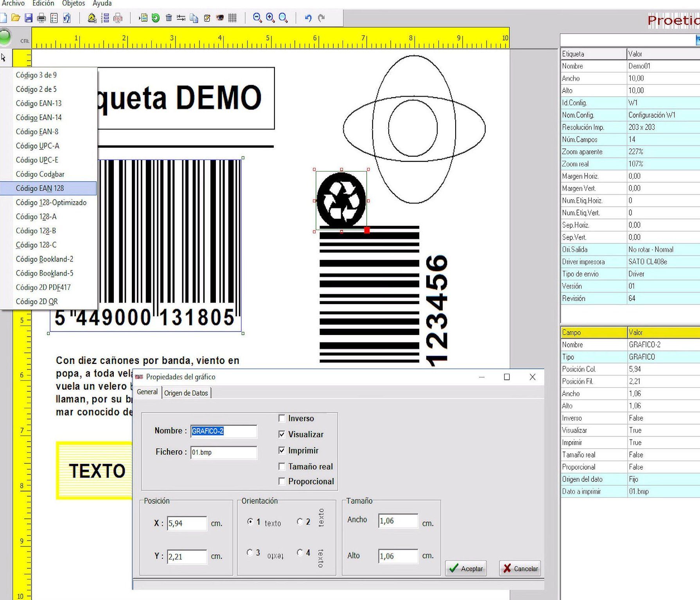
Task: Click the blue undo arrow icon
Action: 308,18
